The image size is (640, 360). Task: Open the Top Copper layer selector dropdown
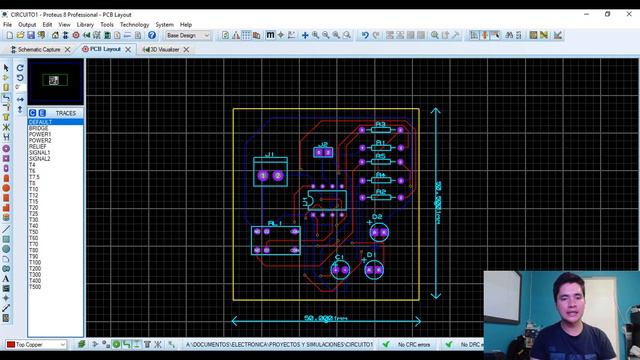coord(36,344)
